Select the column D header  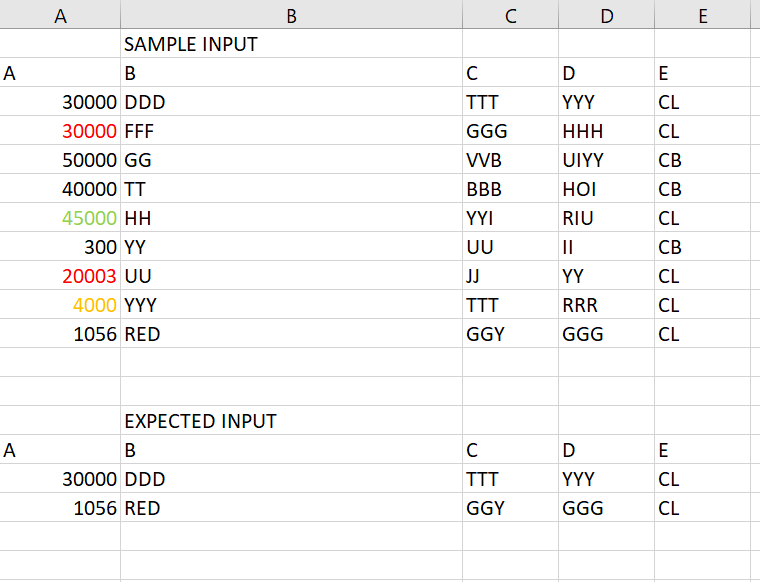click(606, 14)
